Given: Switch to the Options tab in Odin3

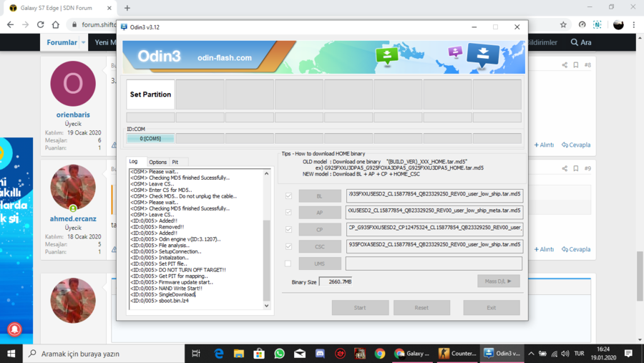Looking at the screenshot, I should 157,162.
